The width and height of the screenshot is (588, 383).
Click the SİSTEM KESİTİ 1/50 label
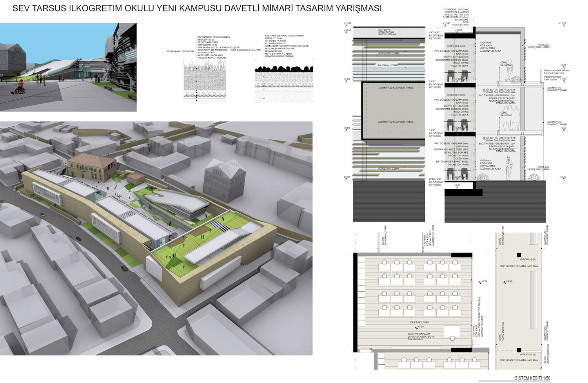point(532,378)
